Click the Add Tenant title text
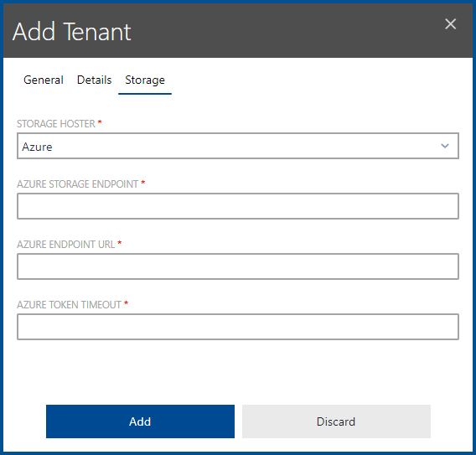This screenshot has width=476, height=455. coord(71,32)
